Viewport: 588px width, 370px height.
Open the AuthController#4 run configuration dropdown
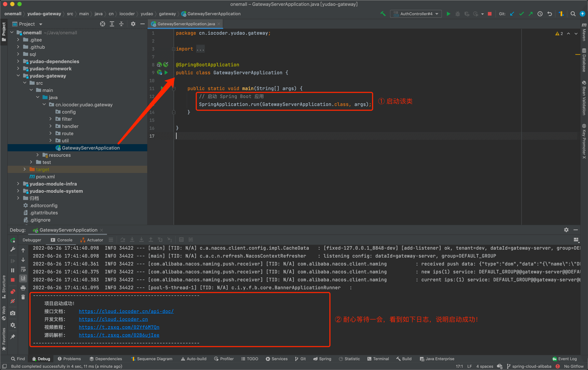point(416,14)
